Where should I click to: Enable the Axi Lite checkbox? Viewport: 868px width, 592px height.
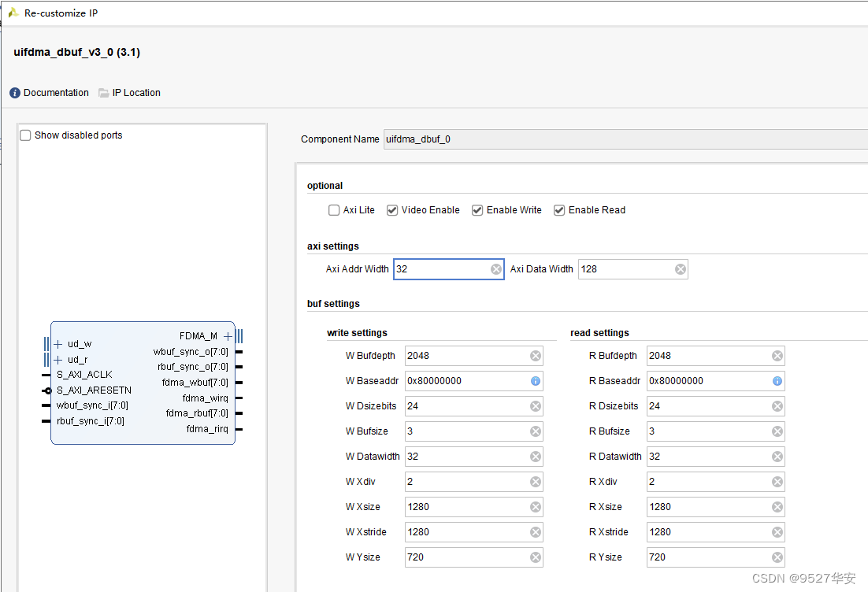334,210
